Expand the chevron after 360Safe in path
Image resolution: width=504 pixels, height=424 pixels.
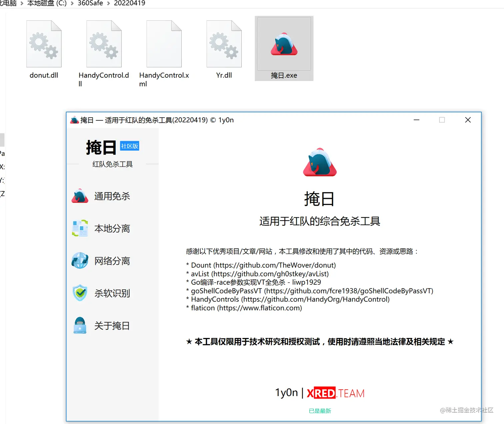(x=109, y=3)
